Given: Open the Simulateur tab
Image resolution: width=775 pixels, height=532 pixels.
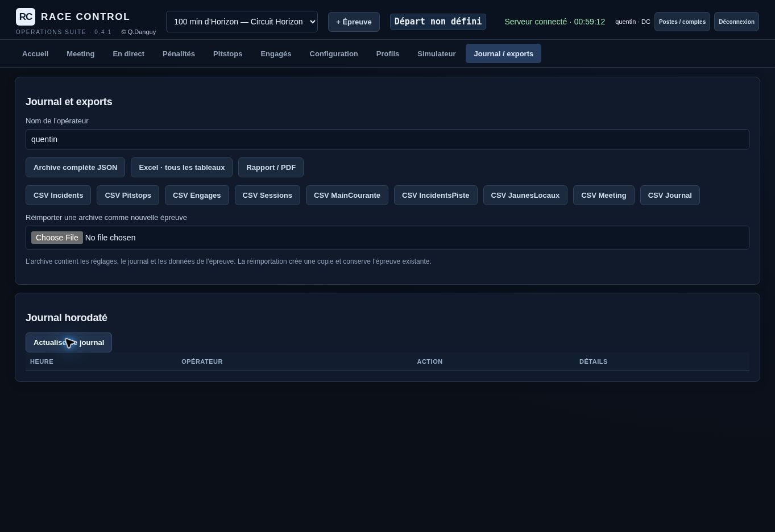Looking at the screenshot, I should (437, 53).
